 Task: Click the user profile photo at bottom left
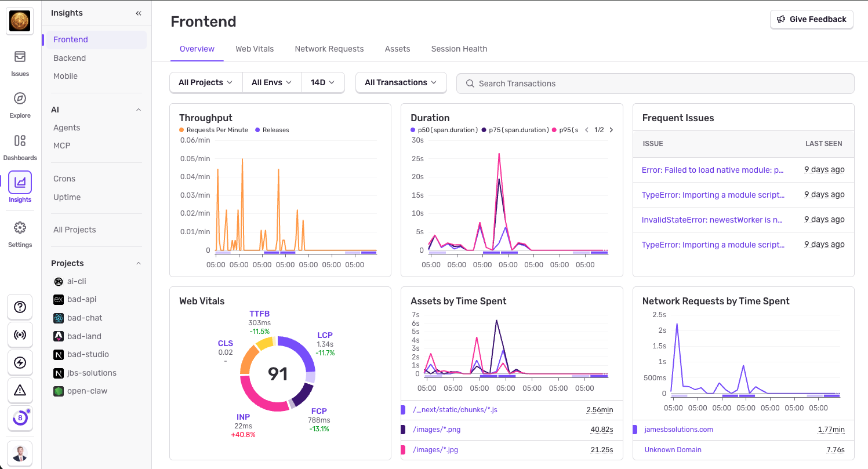tap(20, 453)
